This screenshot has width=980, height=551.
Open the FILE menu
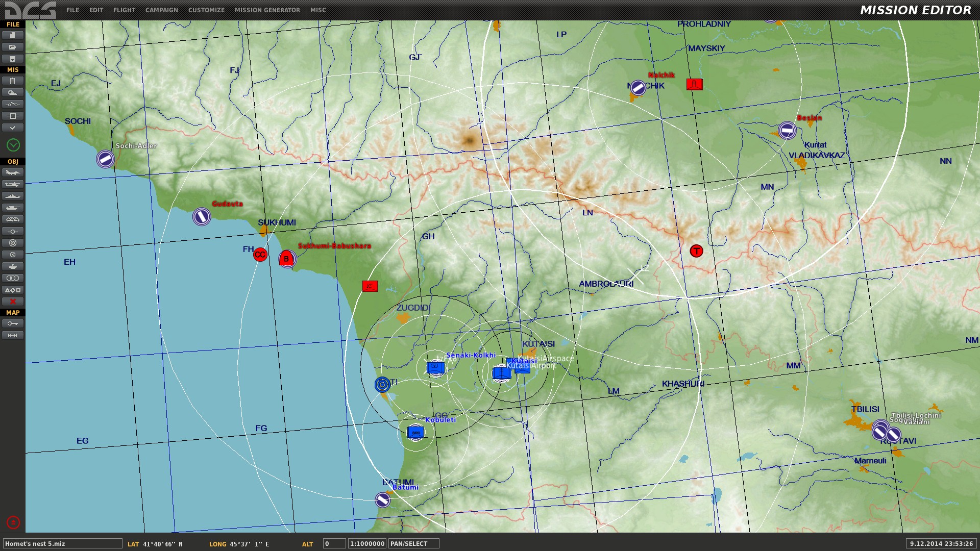tap(72, 10)
